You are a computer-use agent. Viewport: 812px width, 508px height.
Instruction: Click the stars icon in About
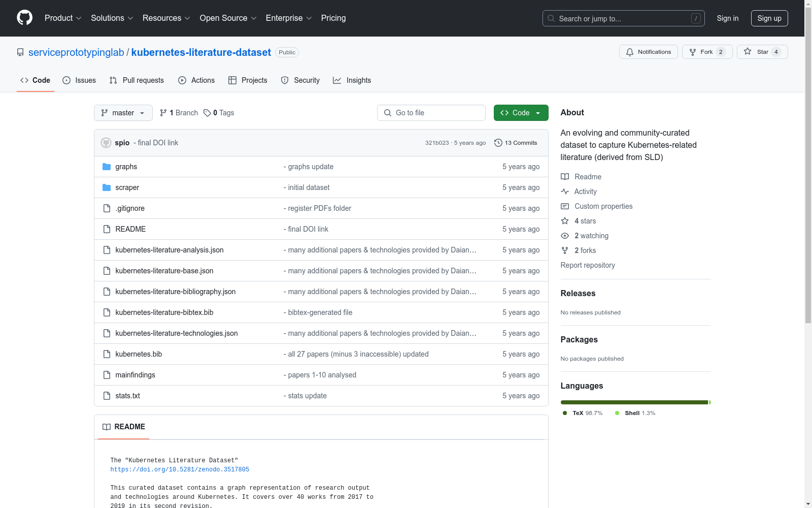click(565, 221)
